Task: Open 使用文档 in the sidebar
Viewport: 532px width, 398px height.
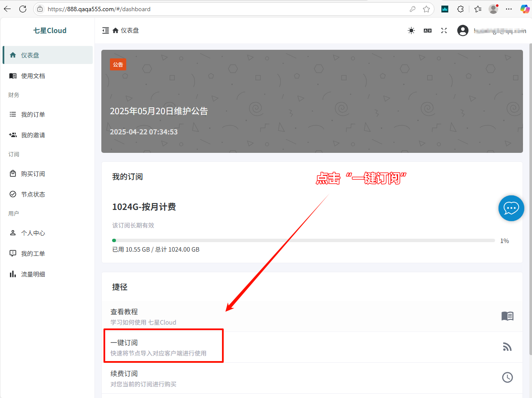Action: coord(33,76)
